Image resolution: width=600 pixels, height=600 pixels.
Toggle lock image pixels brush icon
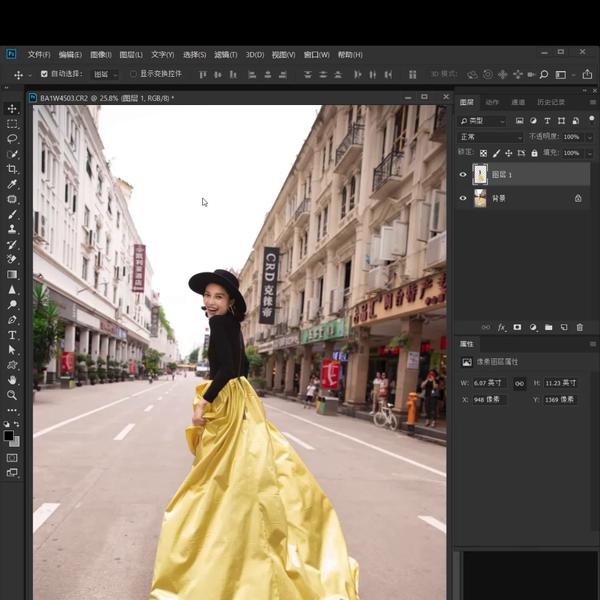[496, 153]
